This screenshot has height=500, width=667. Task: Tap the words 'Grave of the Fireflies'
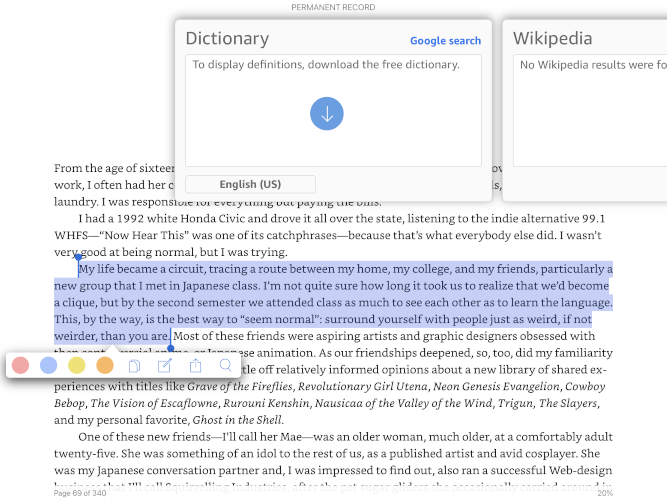tap(240, 386)
